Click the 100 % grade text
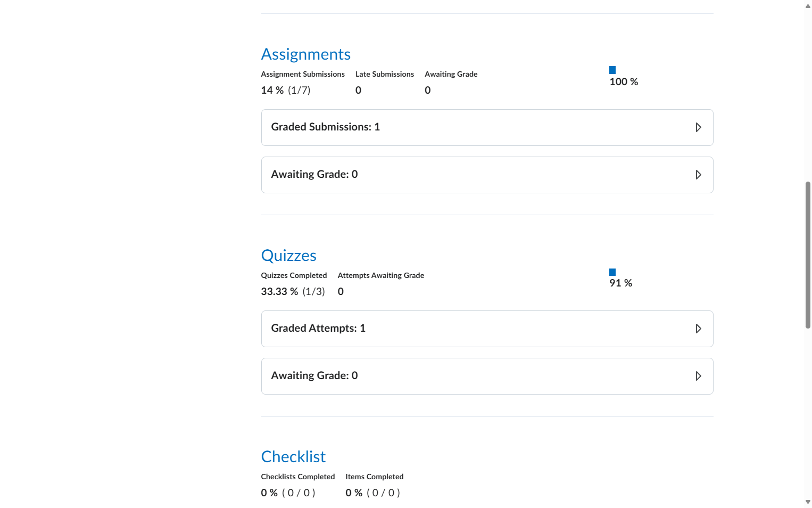The width and height of the screenshot is (812, 508). [624, 82]
